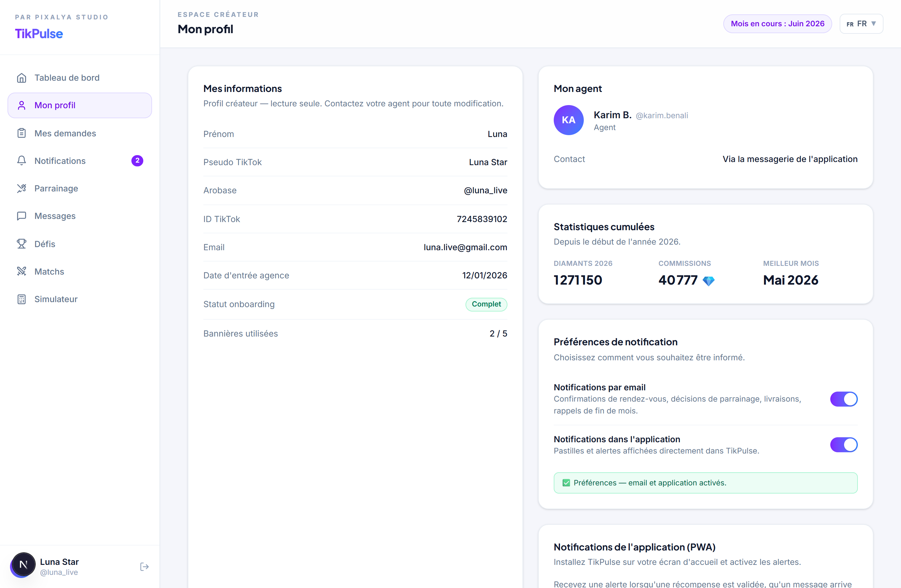Click the Mon profil page title in header
Screen dimensions: 901x588
pyautogui.click(x=205, y=29)
